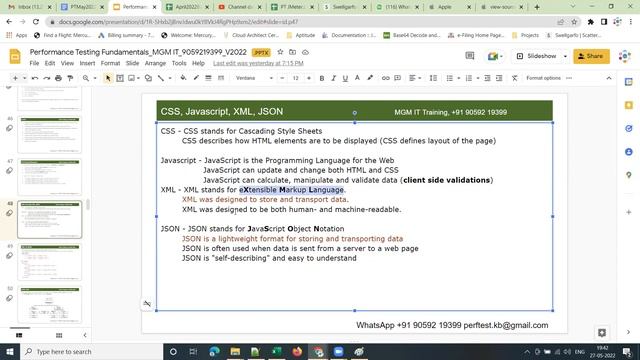Activate the Paint format tool
The height and width of the screenshot is (360, 640).
[70, 78]
